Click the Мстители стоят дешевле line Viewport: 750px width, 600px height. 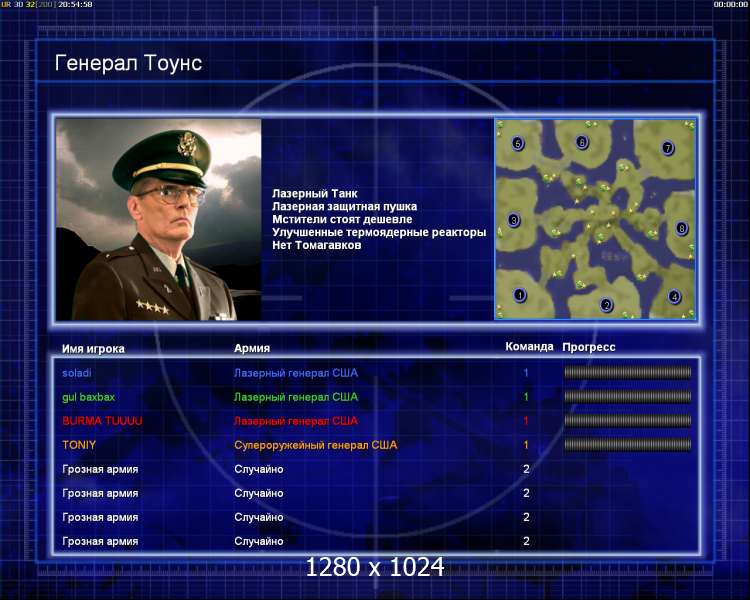[x=342, y=220]
